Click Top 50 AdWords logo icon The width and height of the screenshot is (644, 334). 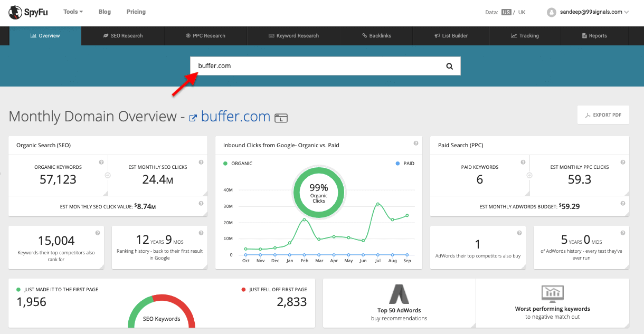[399, 294]
